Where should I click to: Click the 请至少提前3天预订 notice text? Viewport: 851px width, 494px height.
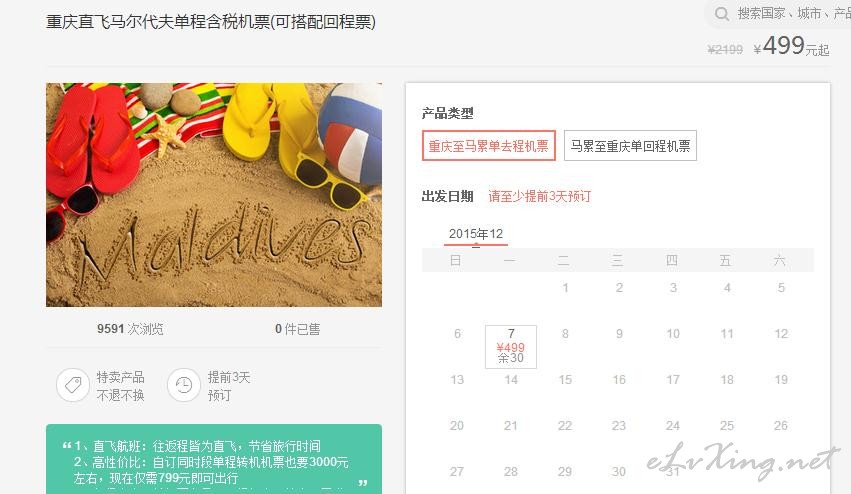coord(539,196)
